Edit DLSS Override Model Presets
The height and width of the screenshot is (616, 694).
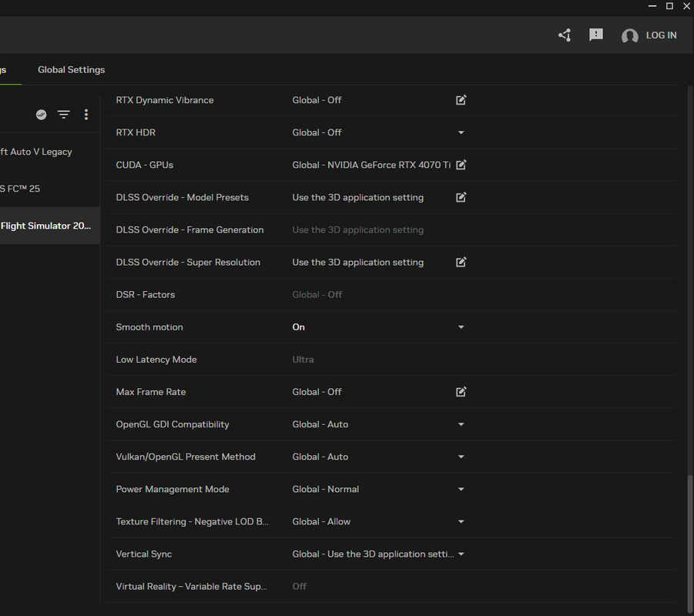[461, 197]
